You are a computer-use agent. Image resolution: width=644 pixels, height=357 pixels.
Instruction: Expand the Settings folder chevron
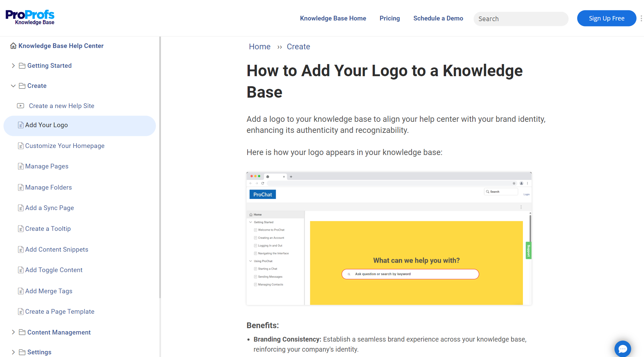(x=13, y=352)
